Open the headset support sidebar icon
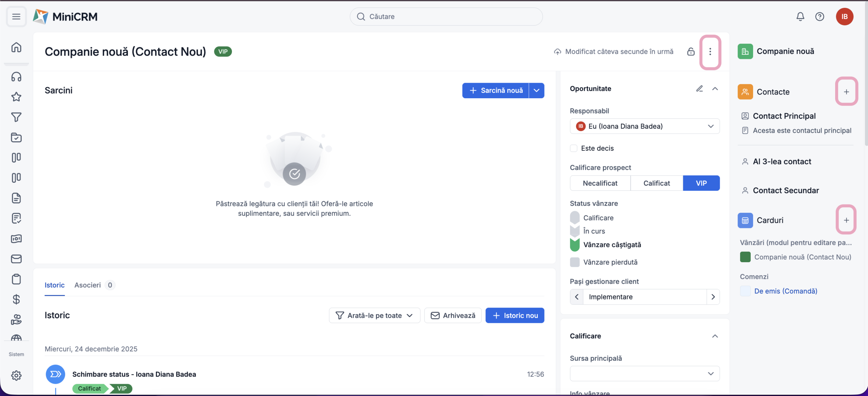This screenshot has height=396, width=868. (x=16, y=77)
